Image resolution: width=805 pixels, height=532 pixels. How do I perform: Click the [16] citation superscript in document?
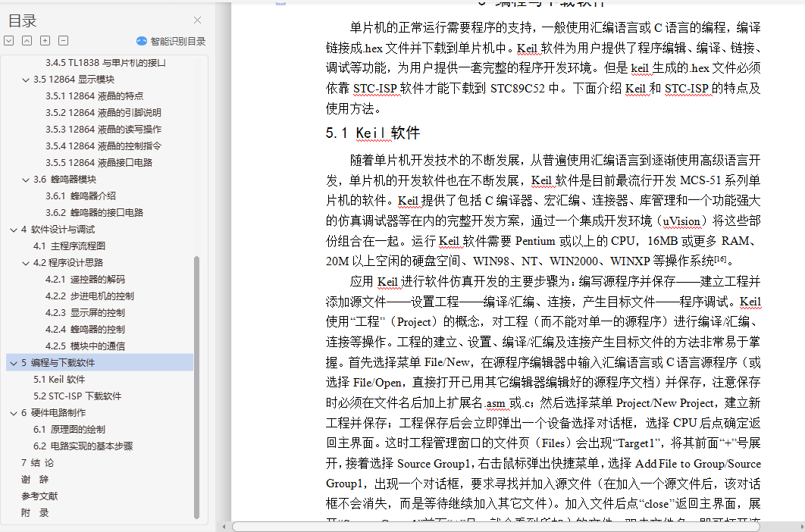(720, 258)
